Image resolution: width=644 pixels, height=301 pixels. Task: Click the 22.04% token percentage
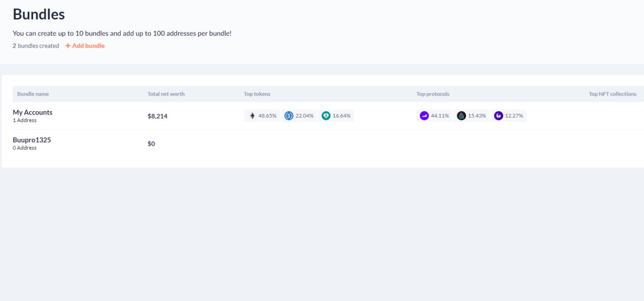(x=305, y=116)
